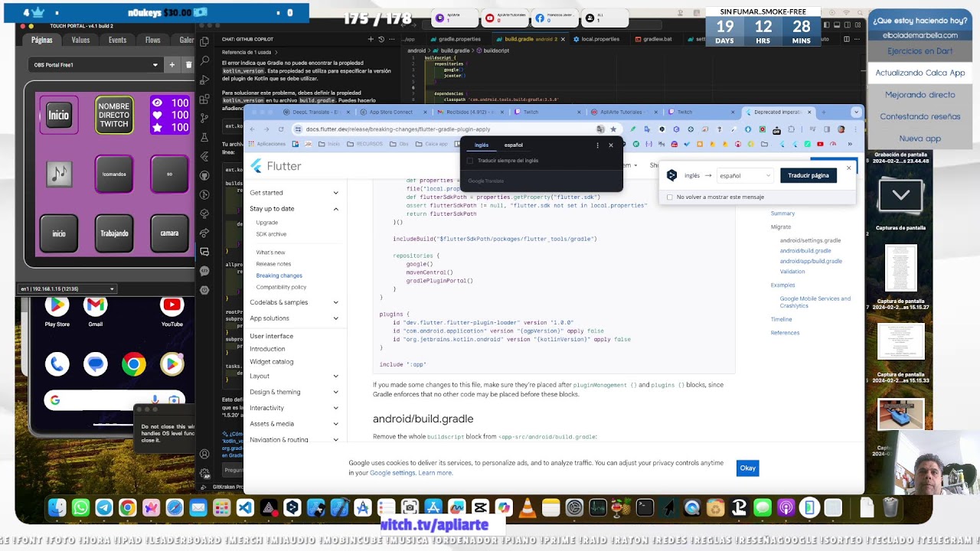Open translate popup's three-dot options

[x=598, y=145]
